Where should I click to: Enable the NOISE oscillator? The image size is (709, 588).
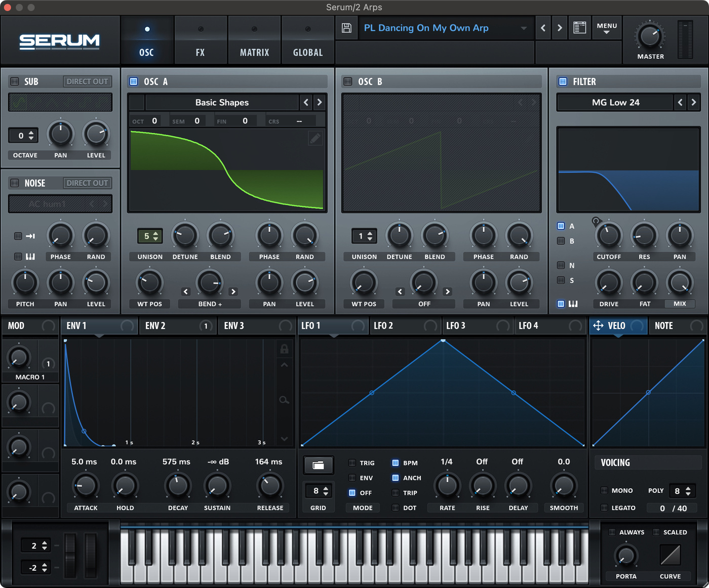[15, 183]
